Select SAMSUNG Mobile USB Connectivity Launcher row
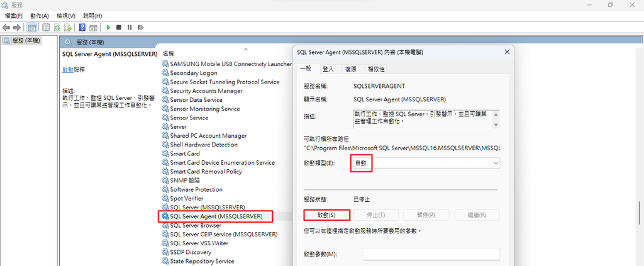Viewport: 644px width, 266px height. 231,64
